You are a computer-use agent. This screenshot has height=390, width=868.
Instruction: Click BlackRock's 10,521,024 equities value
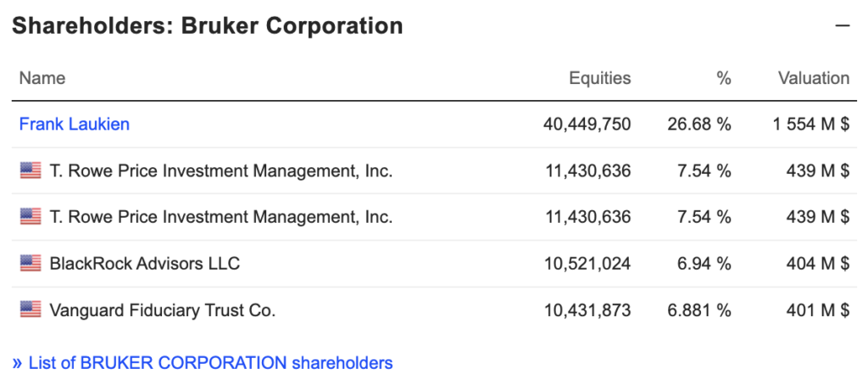pos(587,263)
